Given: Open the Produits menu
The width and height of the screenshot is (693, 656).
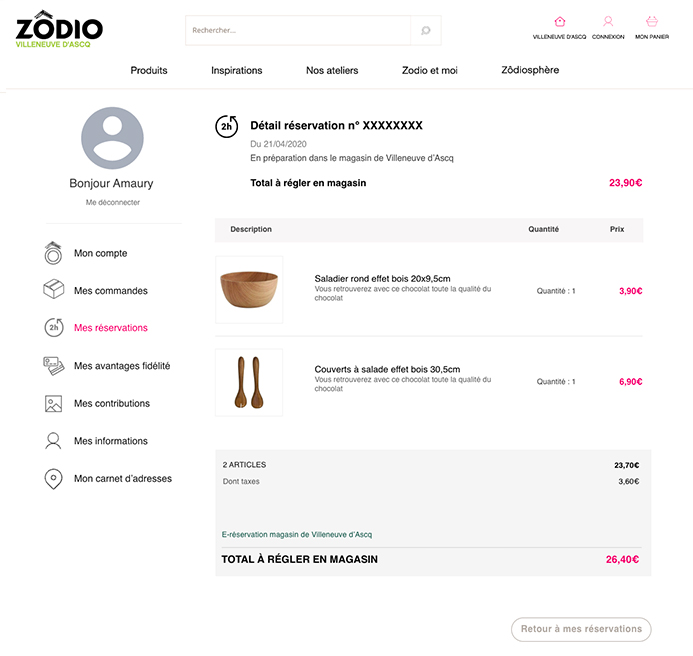Looking at the screenshot, I should (x=149, y=71).
